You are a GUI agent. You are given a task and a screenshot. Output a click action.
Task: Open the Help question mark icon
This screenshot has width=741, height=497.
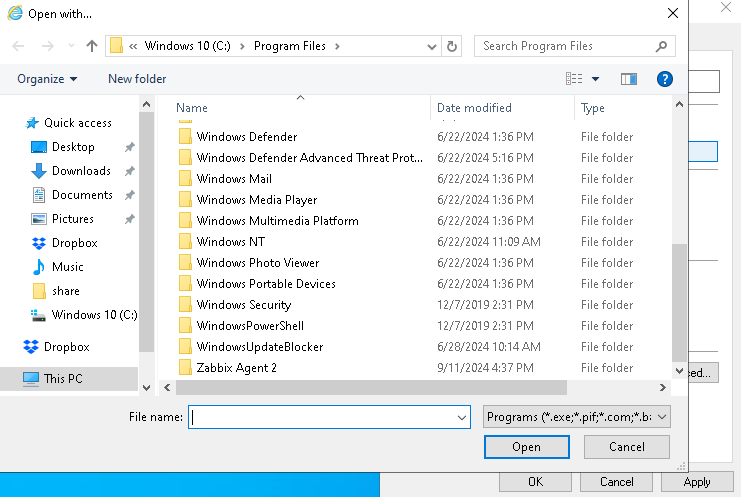click(x=664, y=79)
